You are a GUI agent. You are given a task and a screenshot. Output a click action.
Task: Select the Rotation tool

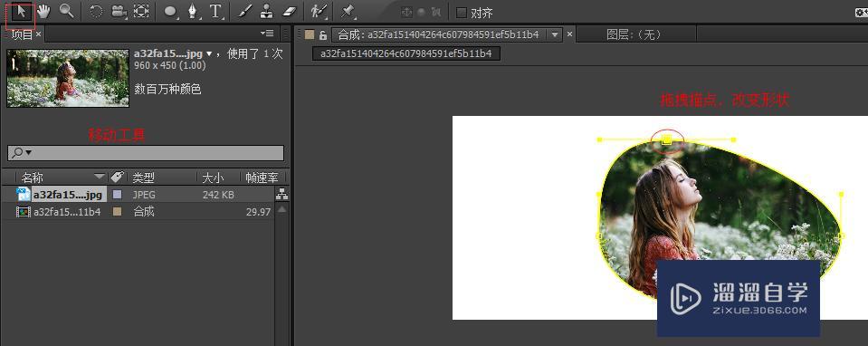tap(96, 11)
